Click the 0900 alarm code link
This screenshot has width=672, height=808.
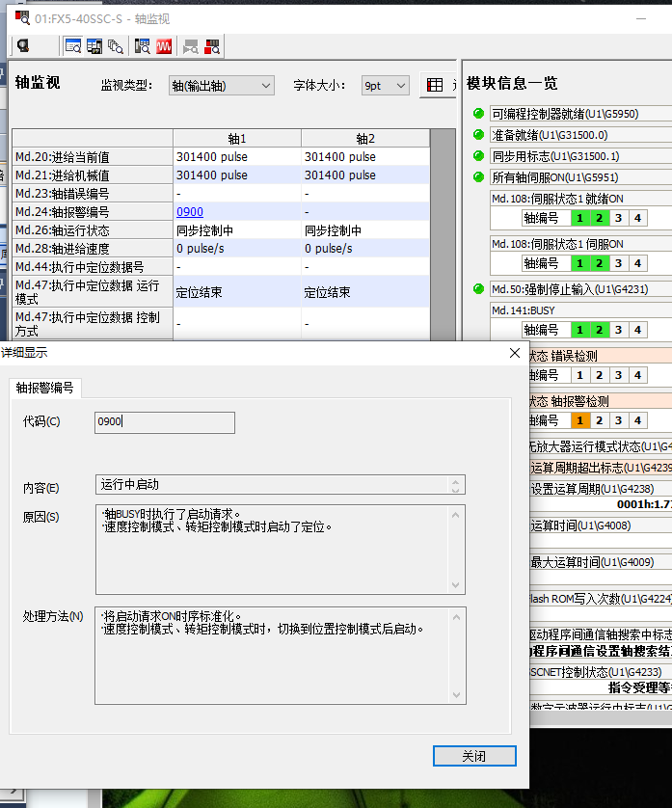[x=190, y=212]
